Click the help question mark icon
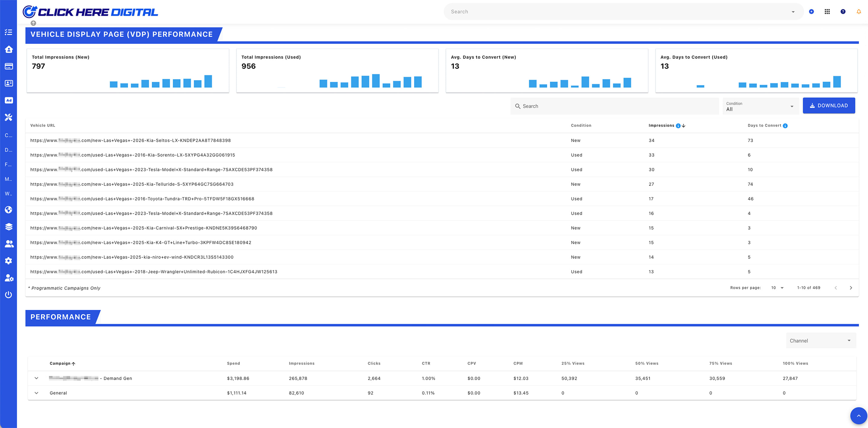This screenshot has height=428, width=868. (843, 12)
